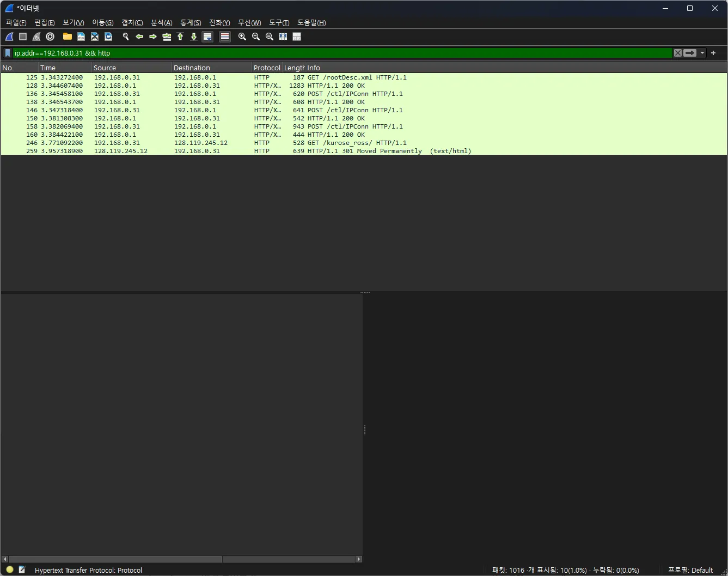
Task: Save the capture file
Action: 81,37
